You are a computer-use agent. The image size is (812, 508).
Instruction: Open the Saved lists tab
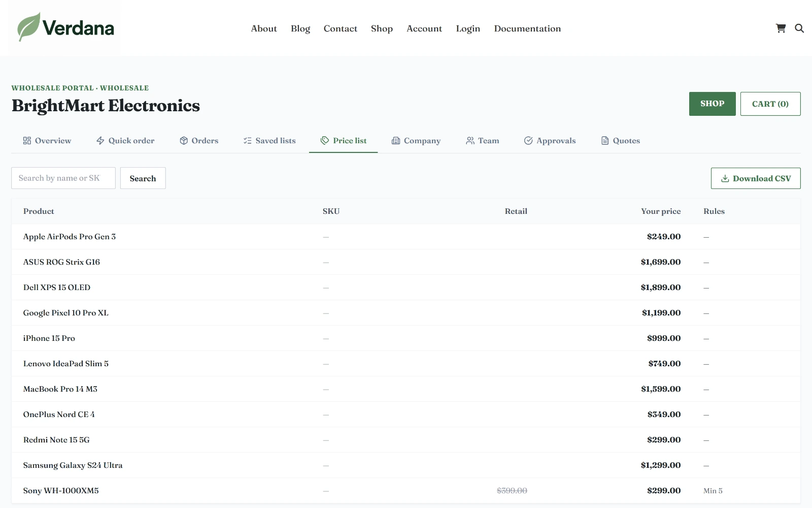[269, 141]
